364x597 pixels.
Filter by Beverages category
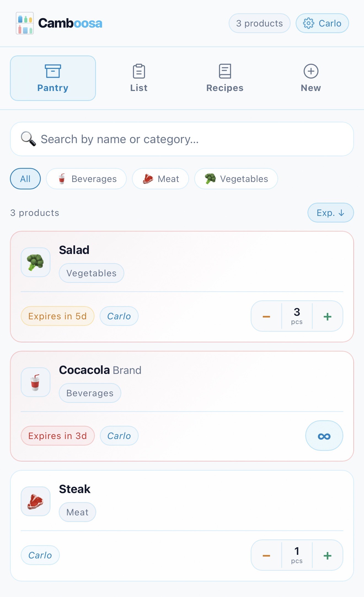[x=86, y=179]
